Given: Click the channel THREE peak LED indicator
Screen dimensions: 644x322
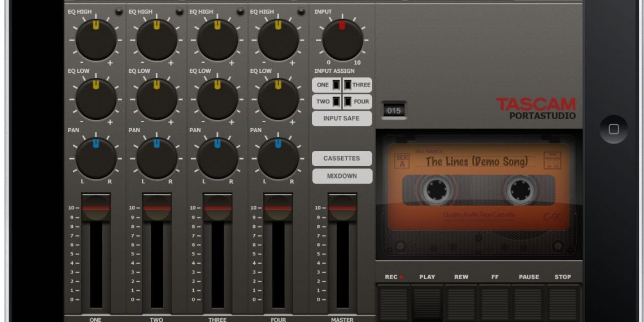Looking at the screenshot, I should (x=240, y=12).
